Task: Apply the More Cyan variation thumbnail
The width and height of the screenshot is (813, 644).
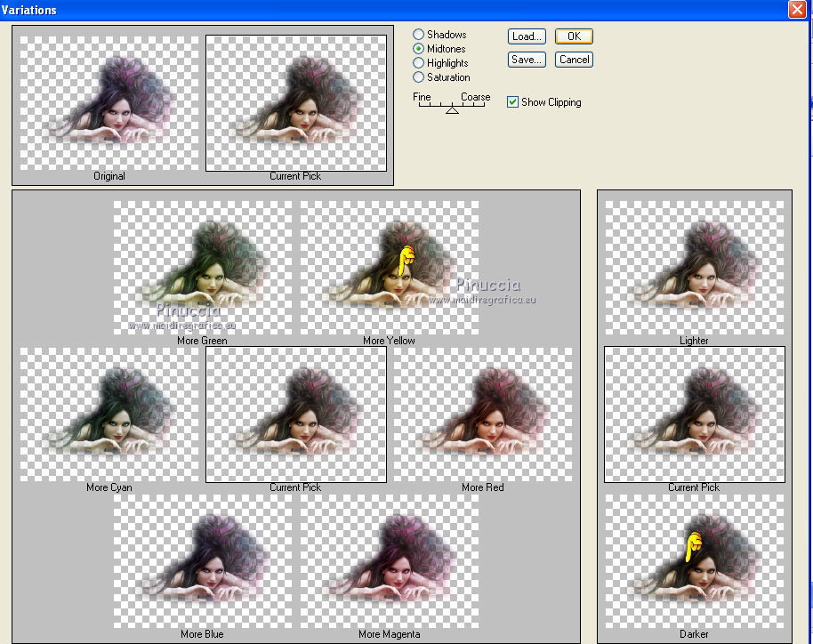Action: click(109, 415)
